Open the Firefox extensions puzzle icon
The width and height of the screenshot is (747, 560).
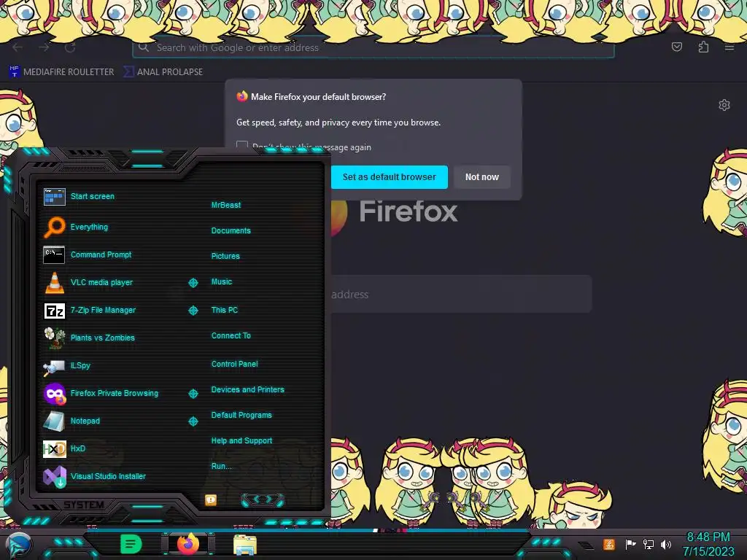[x=703, y=47]
